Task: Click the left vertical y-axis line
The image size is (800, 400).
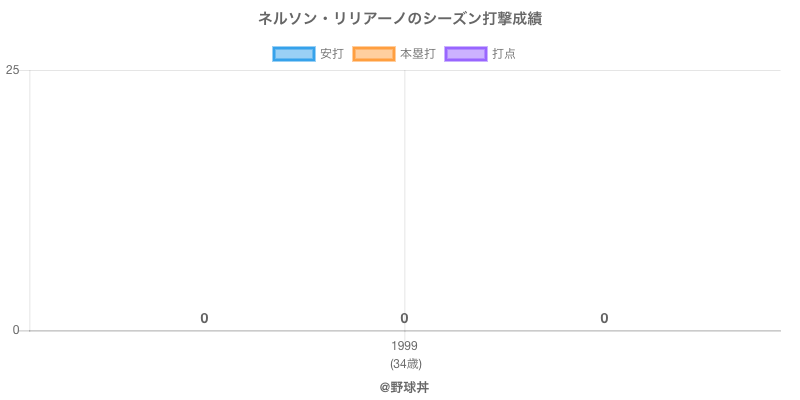Action: pyautogui.click(x=29, y=200)
